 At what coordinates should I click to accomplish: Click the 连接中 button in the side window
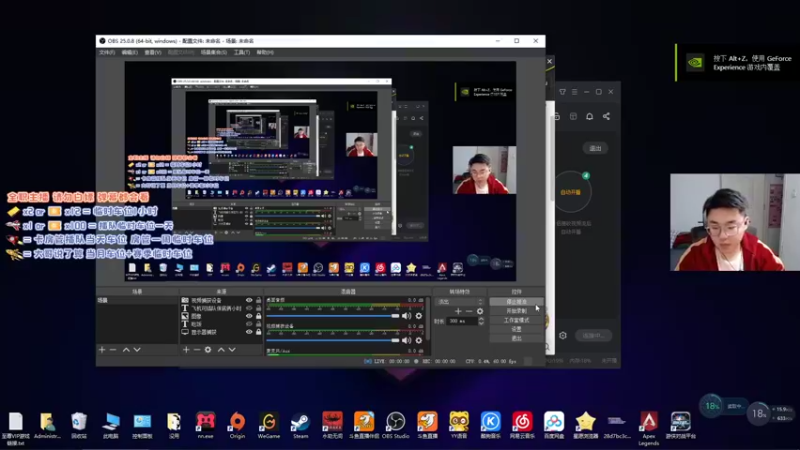click(593, 335)
